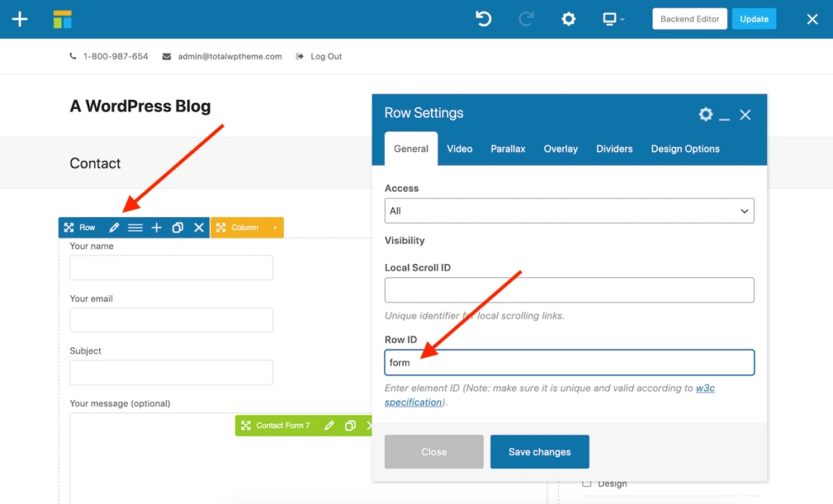Open the Access dropdown
The width and height of the screenshot is (833, 504).
coord(569,211)
